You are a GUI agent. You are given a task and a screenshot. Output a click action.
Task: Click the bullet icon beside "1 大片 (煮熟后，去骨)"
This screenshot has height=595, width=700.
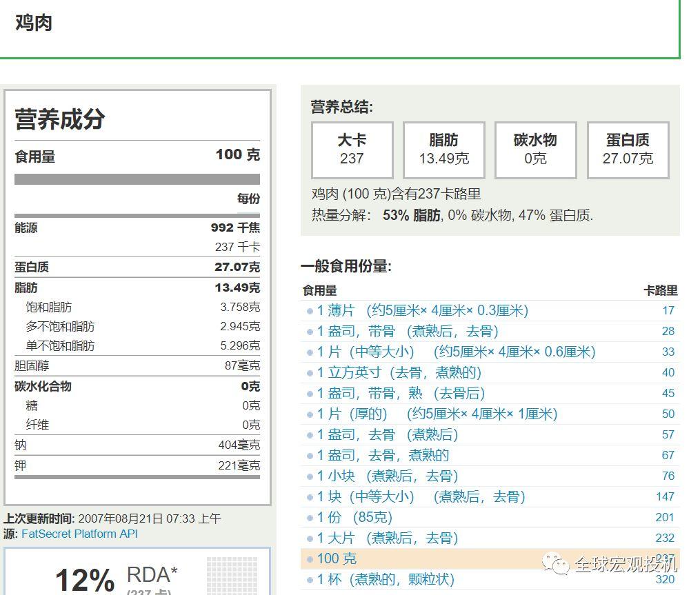(312, 538)
